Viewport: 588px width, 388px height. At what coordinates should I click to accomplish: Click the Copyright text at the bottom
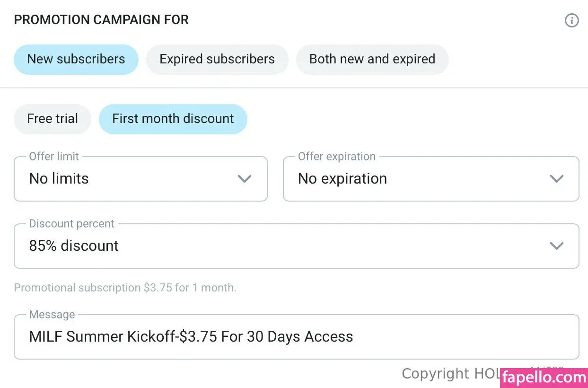pos(449,374)
